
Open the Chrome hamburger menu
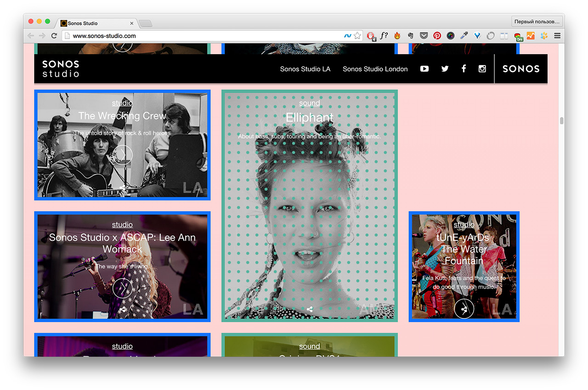coord(557,36)
